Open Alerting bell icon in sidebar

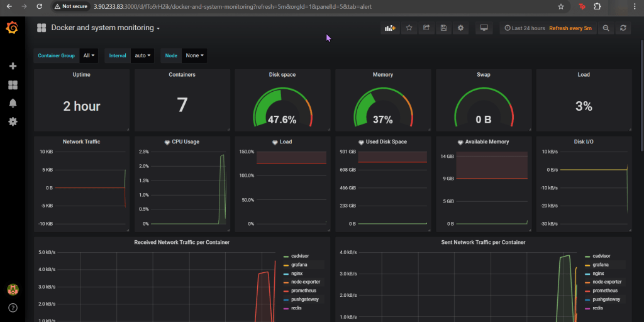click(13, 103)
